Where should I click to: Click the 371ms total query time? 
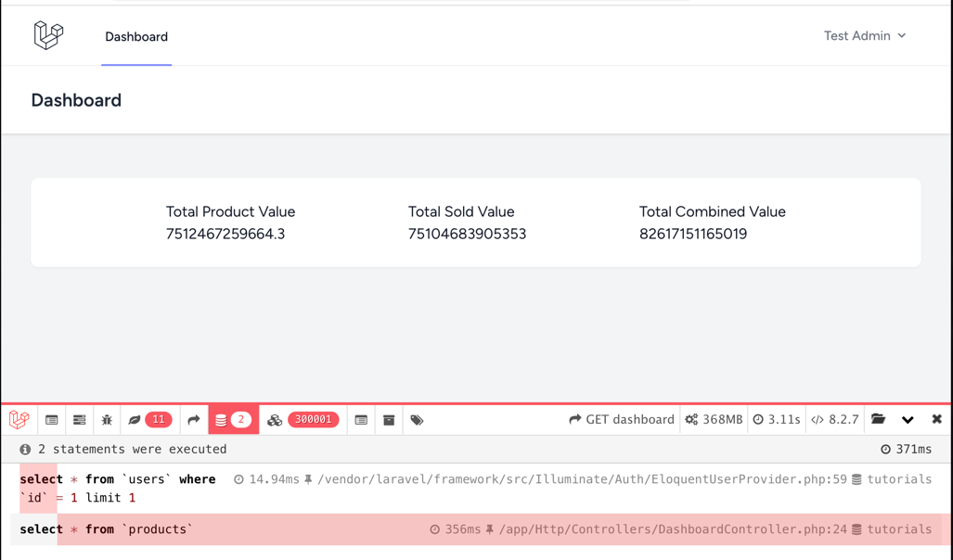907,450
